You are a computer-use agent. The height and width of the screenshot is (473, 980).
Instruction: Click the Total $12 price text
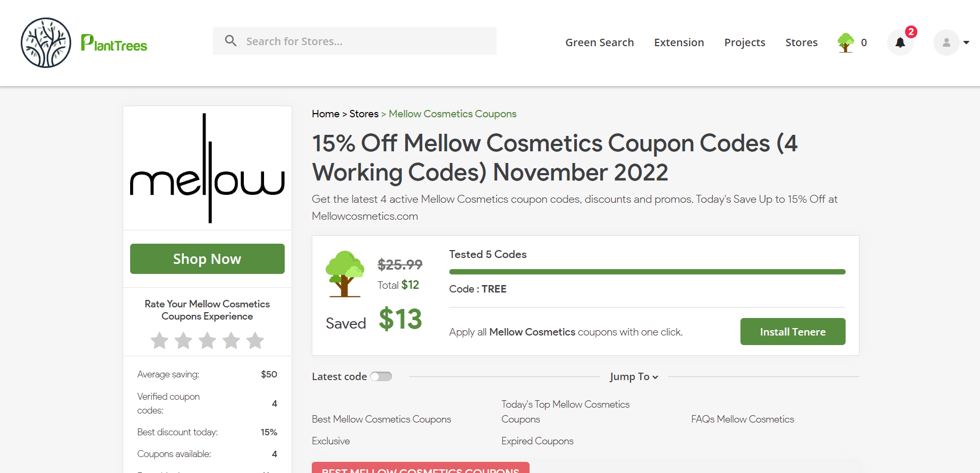[x=398, y=285]
